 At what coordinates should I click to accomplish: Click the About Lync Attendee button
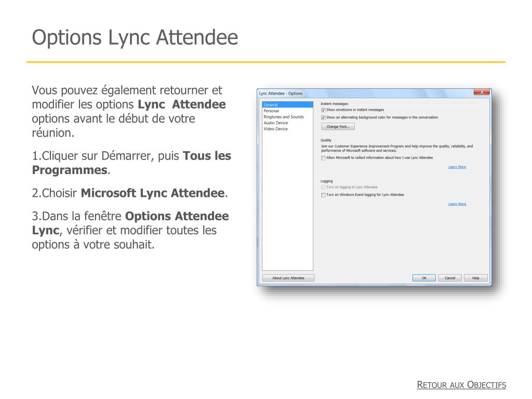(x=288, y=278)
